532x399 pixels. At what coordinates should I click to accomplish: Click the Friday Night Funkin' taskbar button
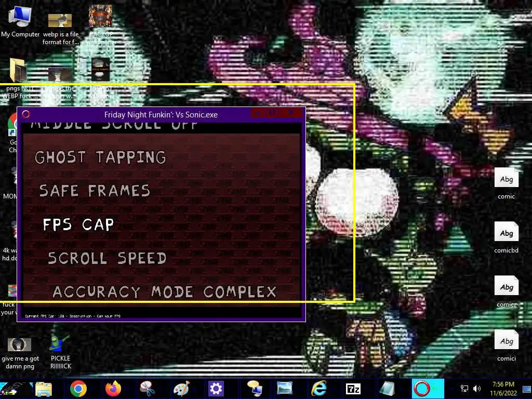(x=428, y=389)
